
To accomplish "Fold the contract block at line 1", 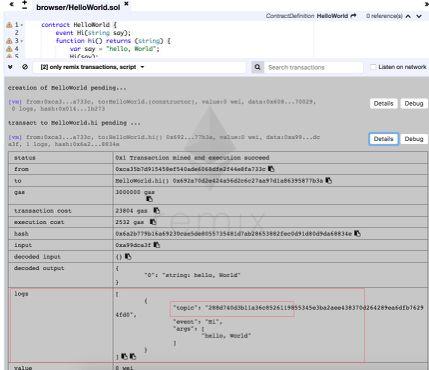I will [x=22, y=25].
